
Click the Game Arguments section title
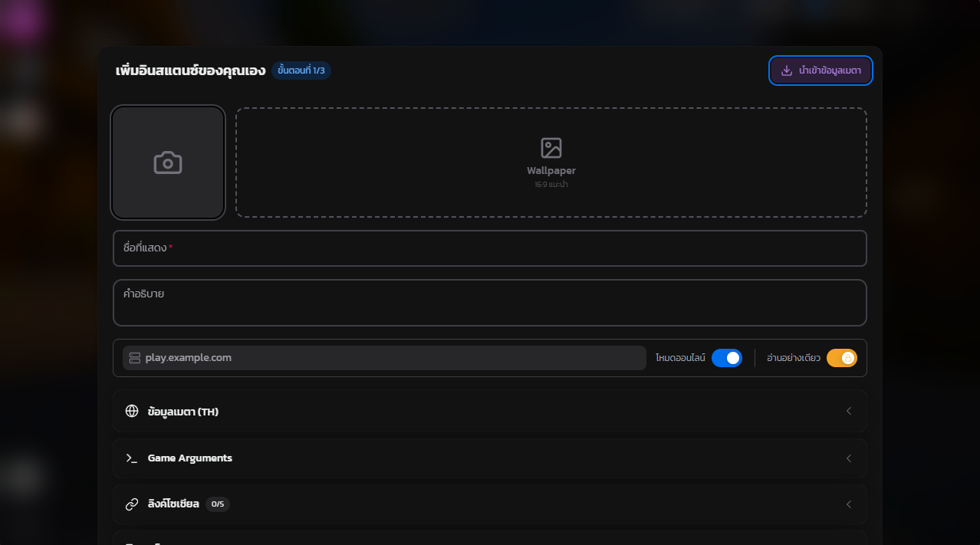coord(190,458)
